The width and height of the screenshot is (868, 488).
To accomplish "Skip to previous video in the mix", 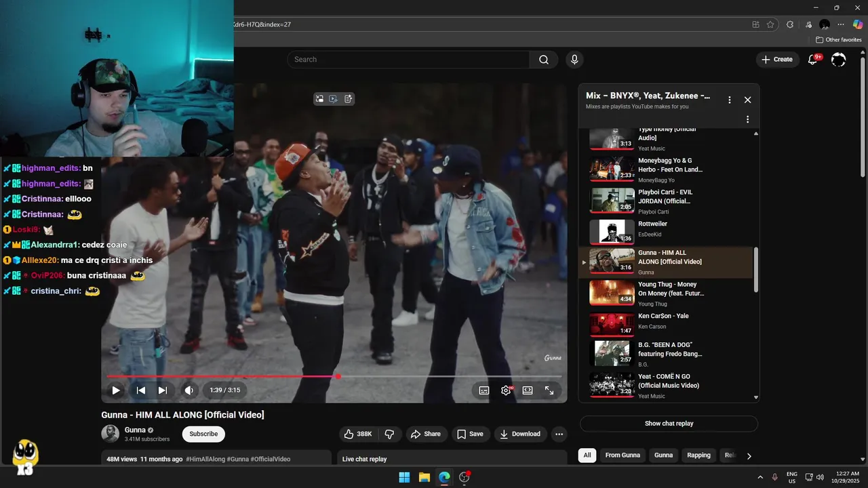I will pyautogui.click(x=141, y=390).
